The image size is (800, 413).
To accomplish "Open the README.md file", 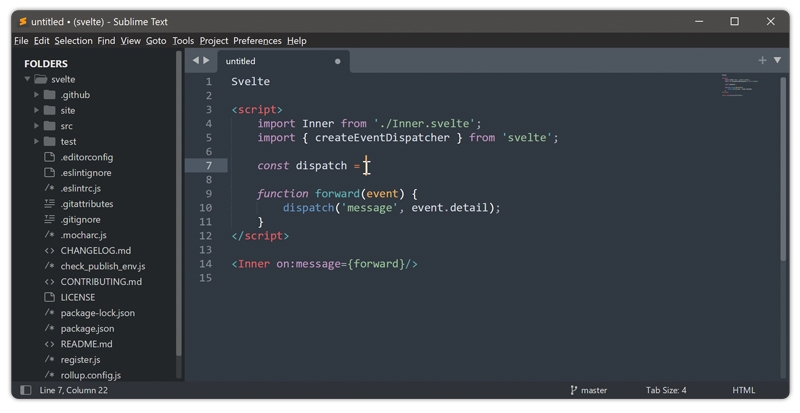I will (x=86, y=344).
